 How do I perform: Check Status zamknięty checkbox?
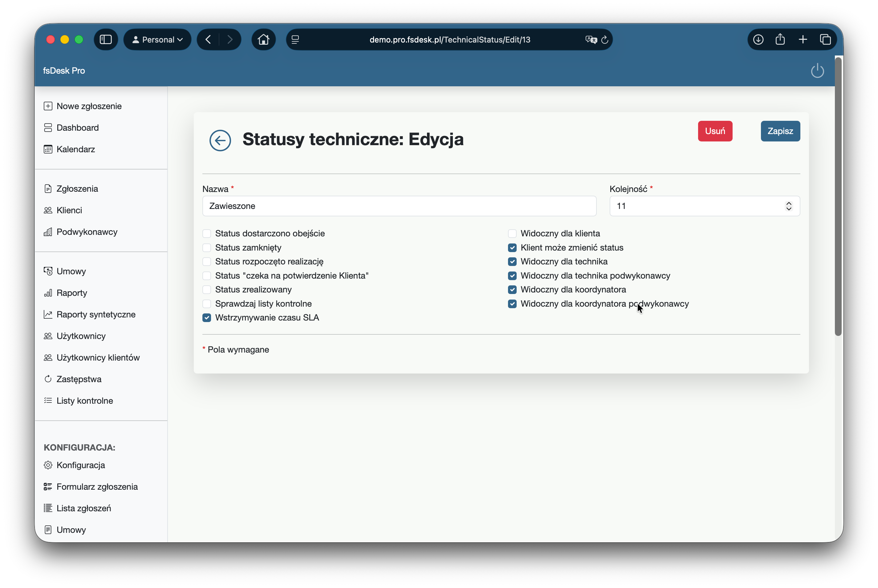point(207,247)
